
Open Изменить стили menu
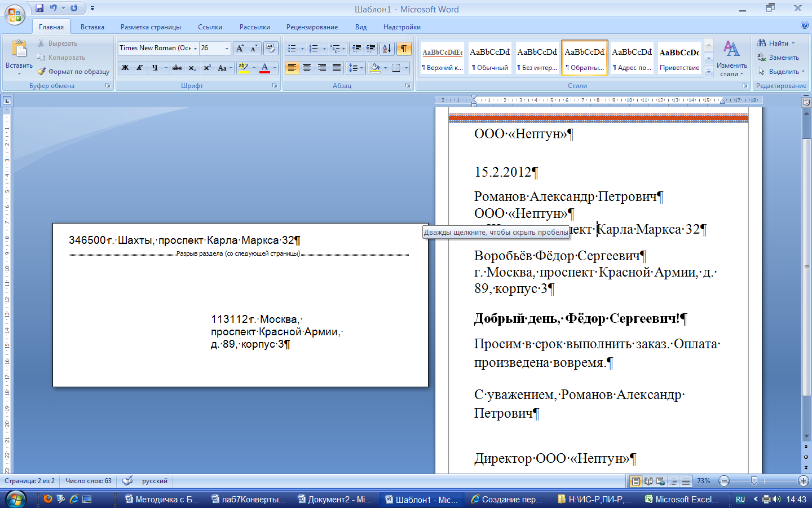pos(732,58)
